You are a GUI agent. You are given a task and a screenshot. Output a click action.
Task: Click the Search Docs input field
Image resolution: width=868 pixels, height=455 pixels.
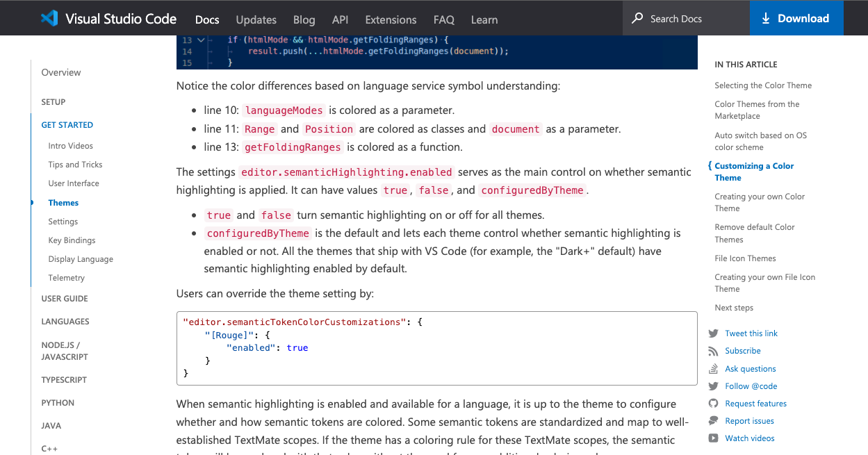coord(686,19)
